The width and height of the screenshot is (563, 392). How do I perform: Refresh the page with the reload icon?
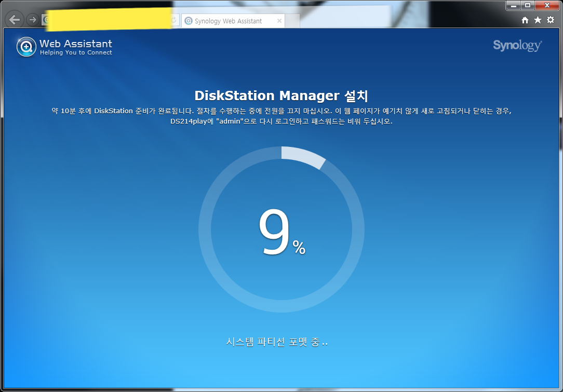[x=173, y=19]
